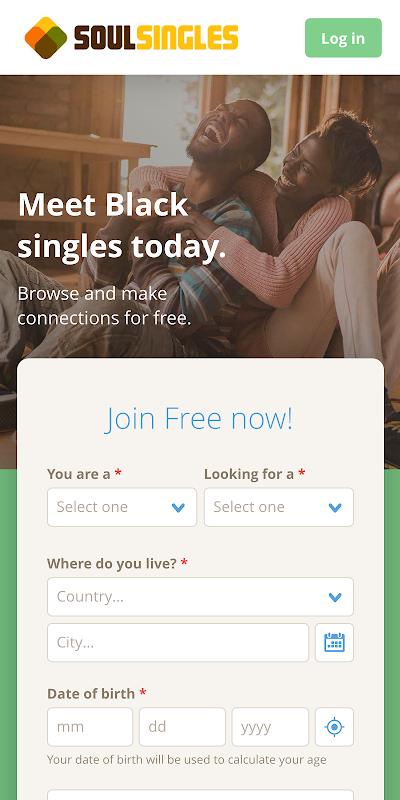The height and width of the screenshot is (800, 400).
Task: Click the partially visible field at the form bottom
Action: (x=201, y=795)
